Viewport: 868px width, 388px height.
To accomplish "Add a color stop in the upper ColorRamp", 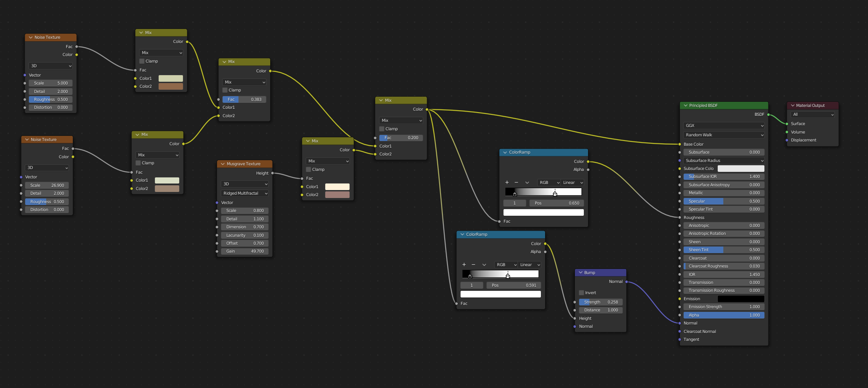I will [507, 183].
